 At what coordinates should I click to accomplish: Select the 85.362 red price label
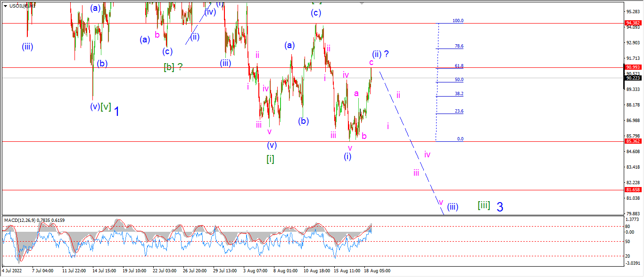[632, 141]
